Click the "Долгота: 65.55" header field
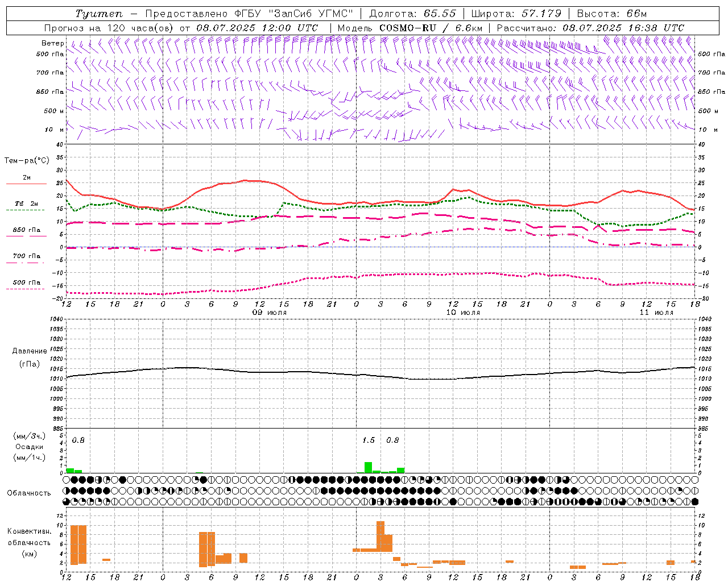 [x=413, y=14]
